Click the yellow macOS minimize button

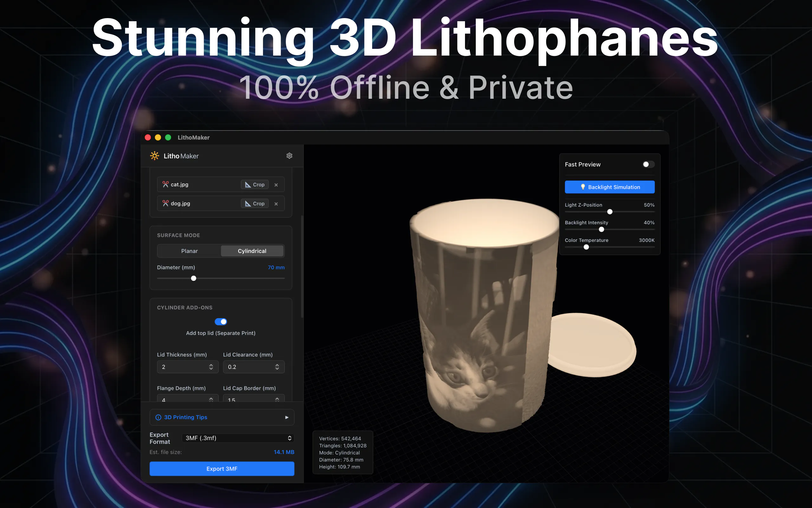tap(158, 137)
